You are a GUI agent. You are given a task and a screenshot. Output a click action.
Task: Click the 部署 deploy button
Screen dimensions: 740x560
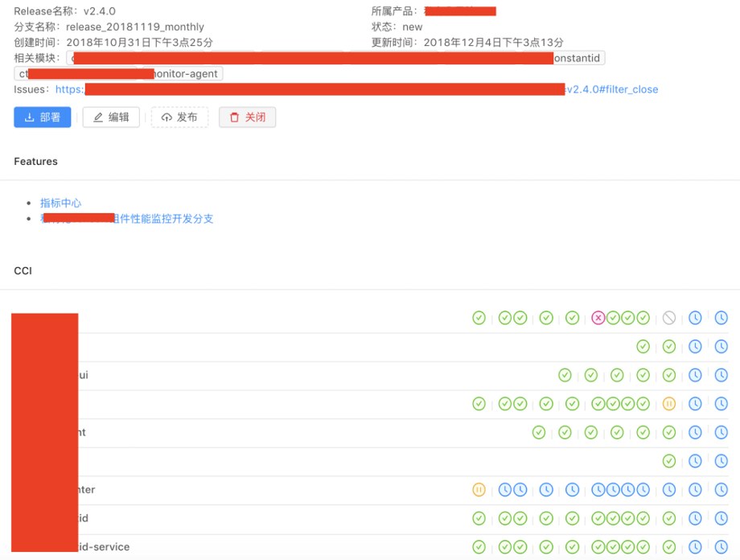[x=43, y=117]
